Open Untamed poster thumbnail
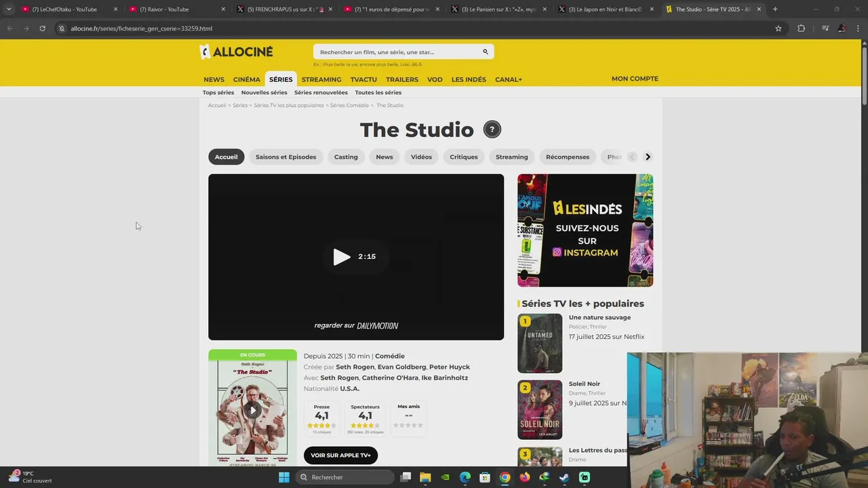This screenshot has width=868, height=488. 540,343
